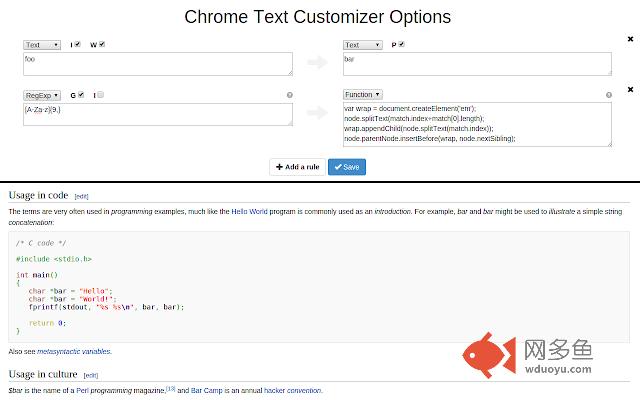Click the /* C code */ comment
The image size is (640, 400).
[41, 243]
